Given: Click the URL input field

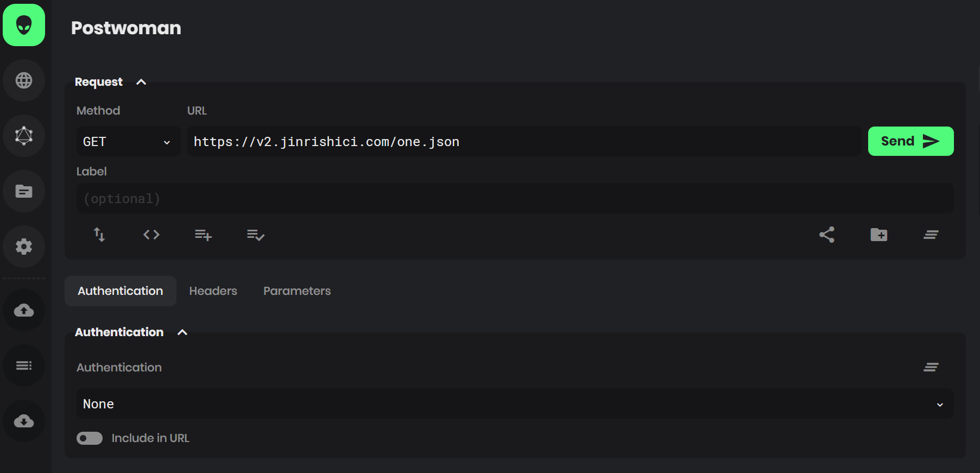Looking at the screenshot, I should 524,142.
